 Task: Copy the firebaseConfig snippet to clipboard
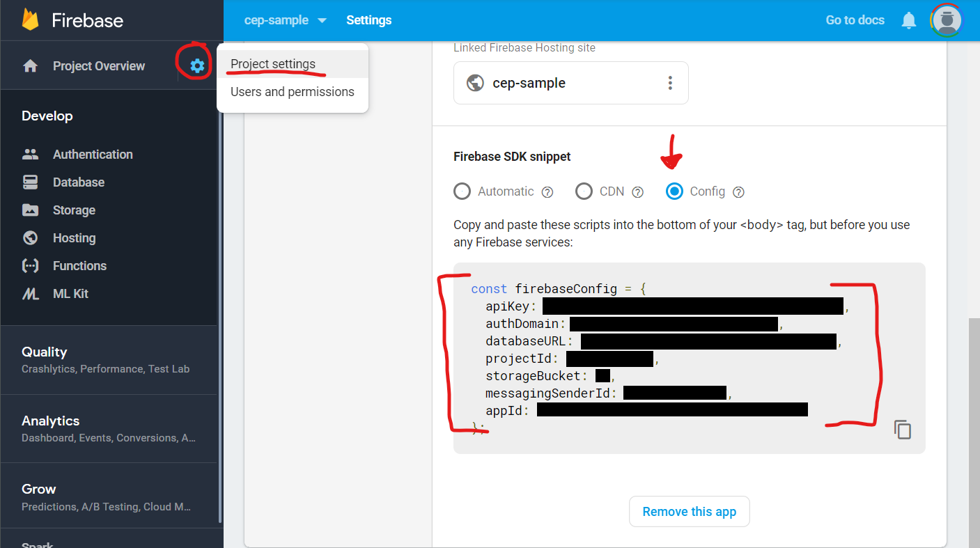[x=903, y=430]
